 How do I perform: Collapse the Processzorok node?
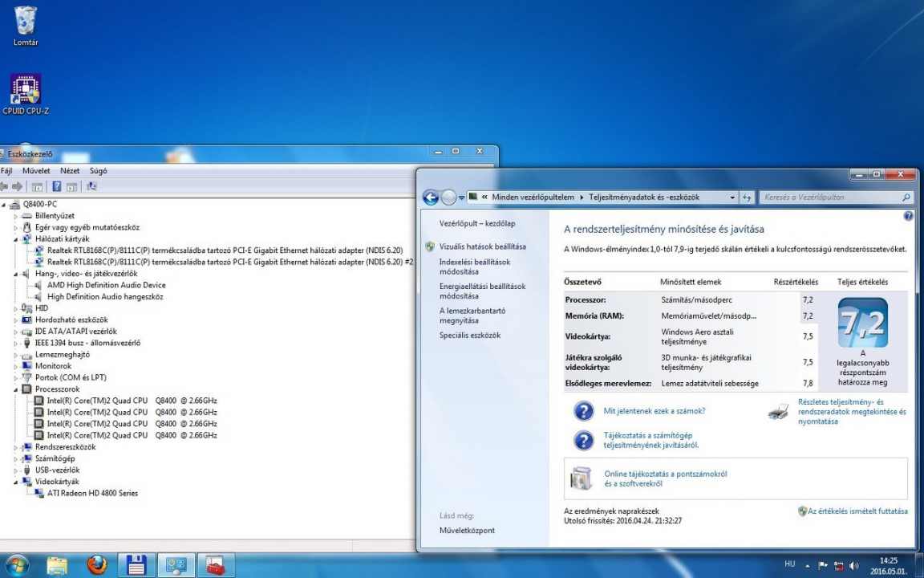click(16, 389)
